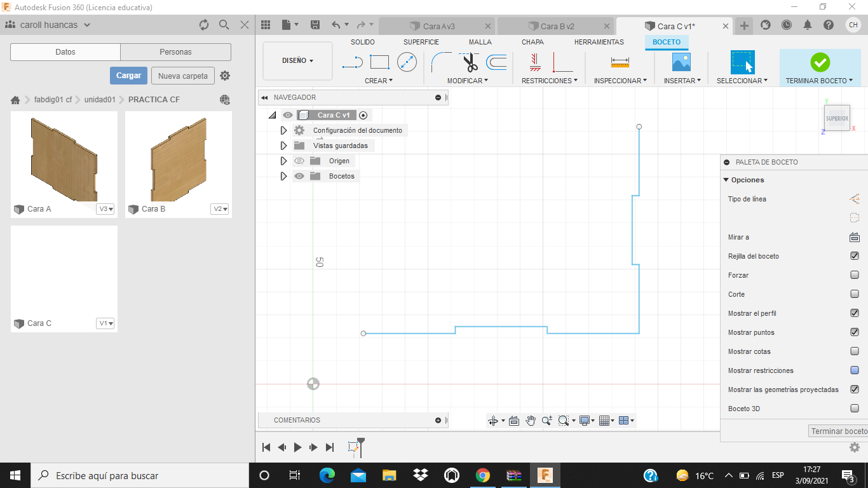This screenshot has height=488, width=868.
Task: Open job status clock icon
Action: 787,25
